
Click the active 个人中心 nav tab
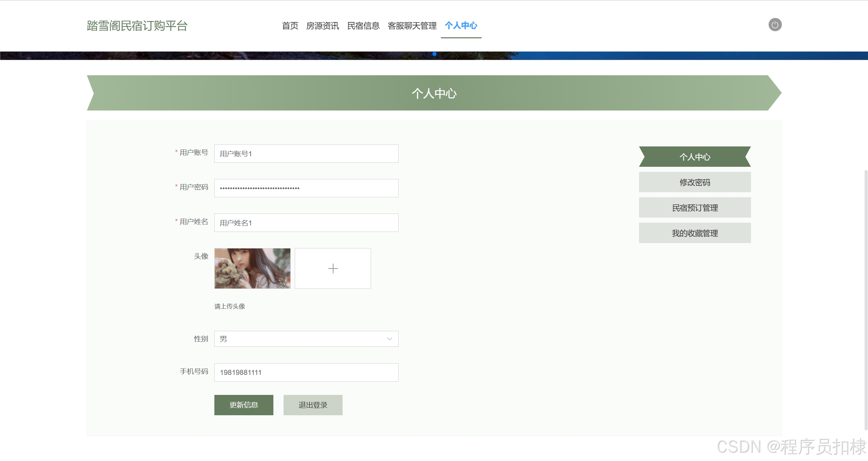[x=461, y=26]
